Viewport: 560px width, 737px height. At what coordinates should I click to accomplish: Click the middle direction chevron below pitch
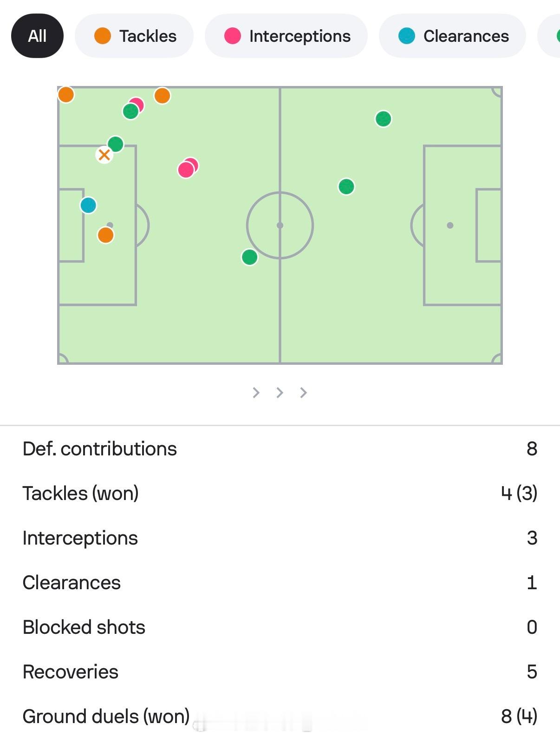click(280, 393)
